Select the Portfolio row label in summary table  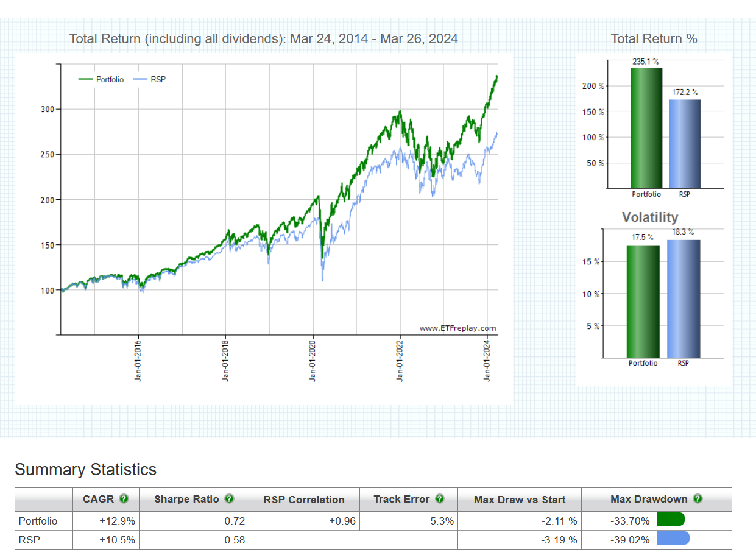(38, 521)
